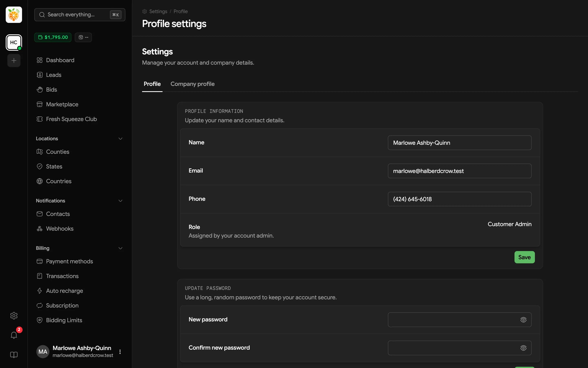Click the MA user avatar
Screen dimensions: 588x368
[x=43, y=352]
